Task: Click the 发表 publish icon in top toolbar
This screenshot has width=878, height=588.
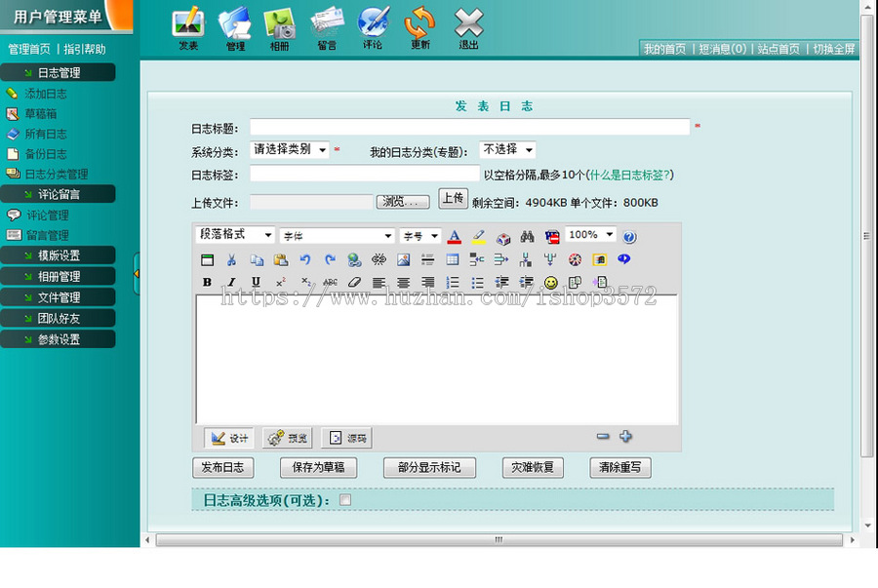Action: [x=187, y=24]
